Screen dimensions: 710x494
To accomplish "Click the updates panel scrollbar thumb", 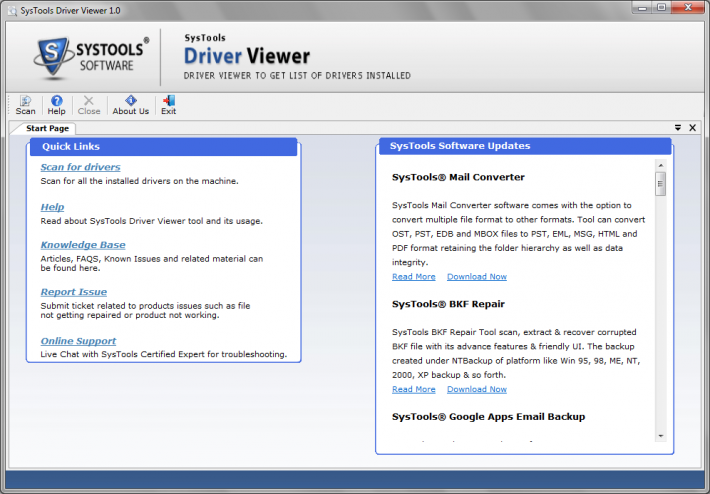I will tap(661, 184).
